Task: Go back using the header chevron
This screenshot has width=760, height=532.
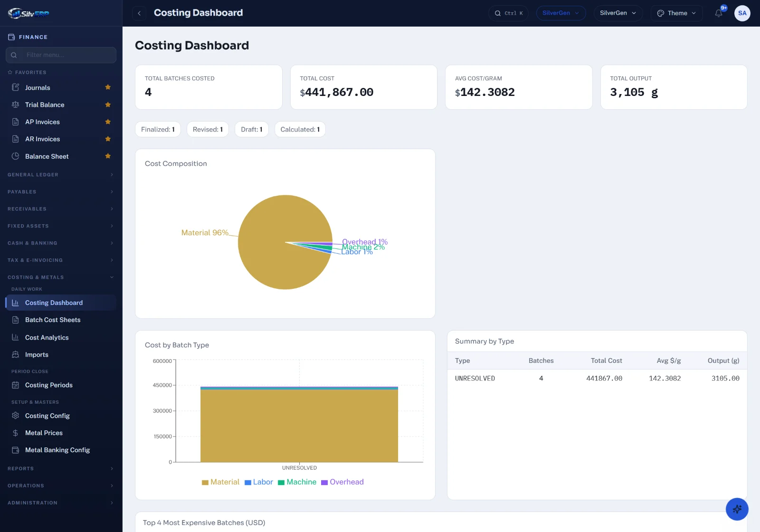Action: tap(139, 13)
